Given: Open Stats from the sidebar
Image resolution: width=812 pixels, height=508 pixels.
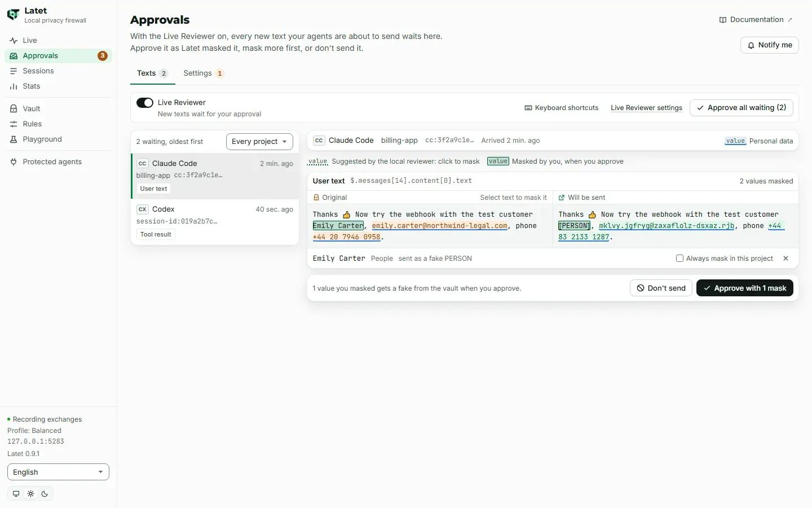Looking at the screenshot, I should click(58, 86).
